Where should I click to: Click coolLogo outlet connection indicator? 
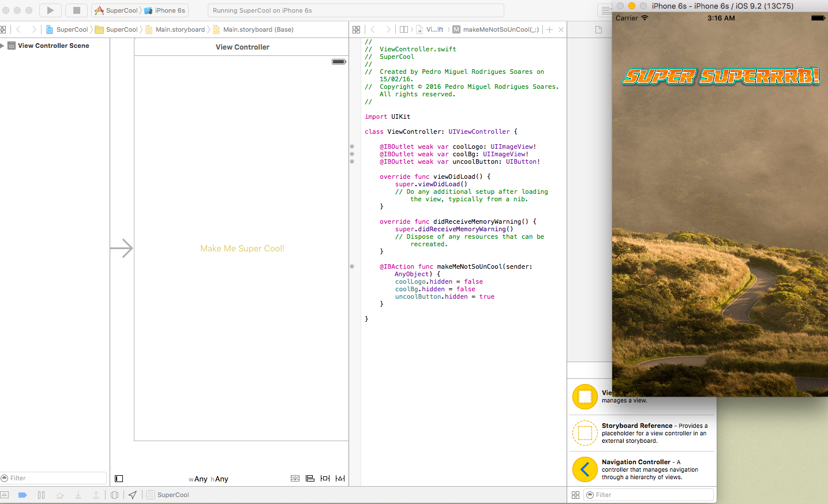click(352, 146)
